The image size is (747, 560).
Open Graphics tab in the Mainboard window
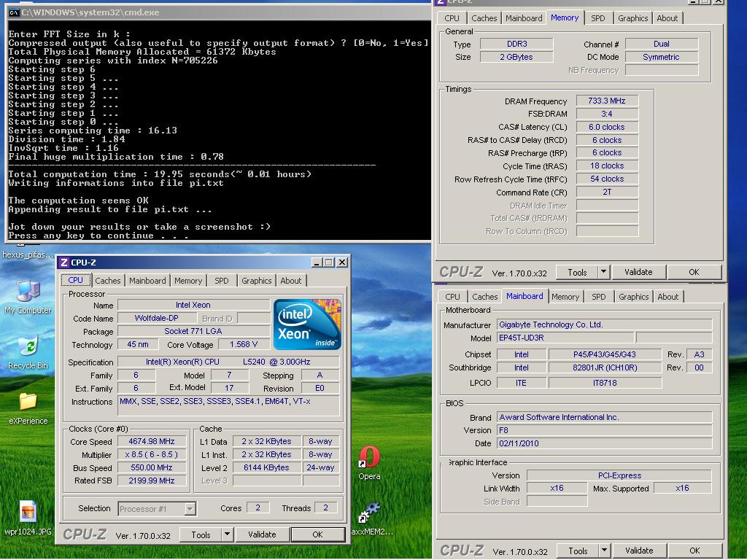[634, 297]
